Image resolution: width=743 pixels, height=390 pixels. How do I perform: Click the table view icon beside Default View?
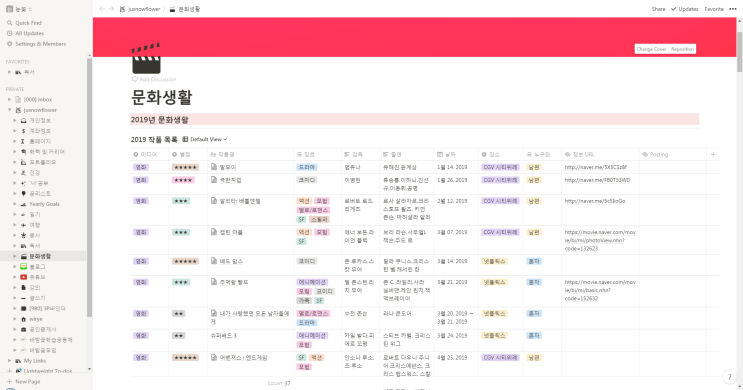[x=185, y=139]
